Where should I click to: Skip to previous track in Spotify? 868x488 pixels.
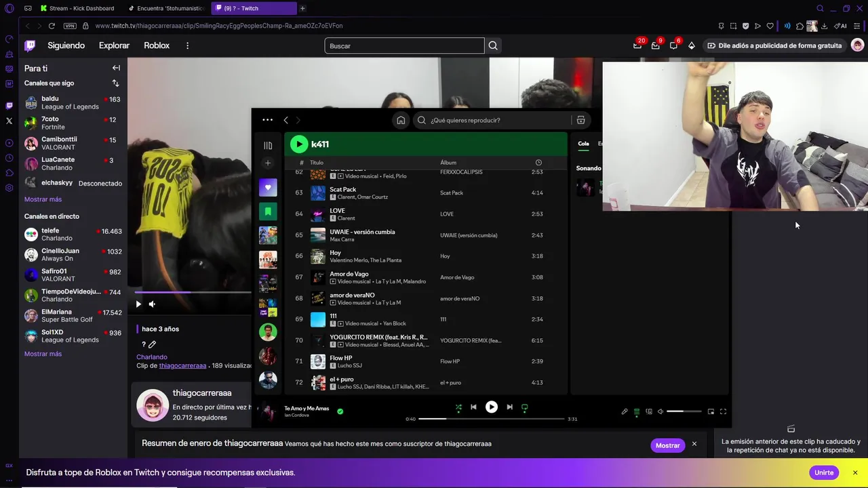473,407
